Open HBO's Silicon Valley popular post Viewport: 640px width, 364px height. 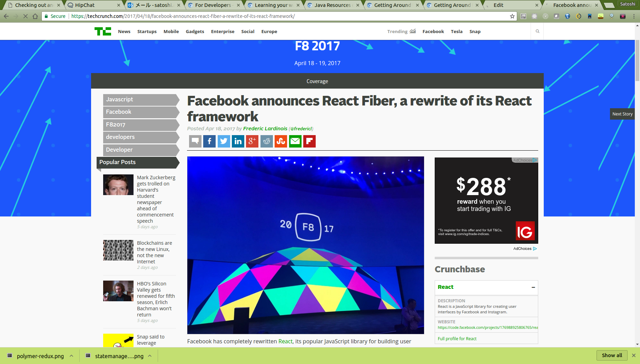156,299
